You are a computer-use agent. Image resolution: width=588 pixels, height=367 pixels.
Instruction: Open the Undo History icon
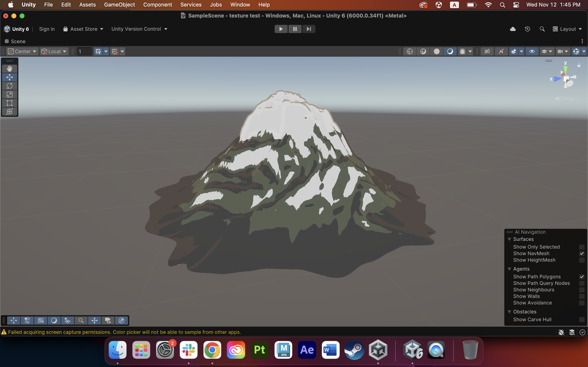[x=527, y=29]
